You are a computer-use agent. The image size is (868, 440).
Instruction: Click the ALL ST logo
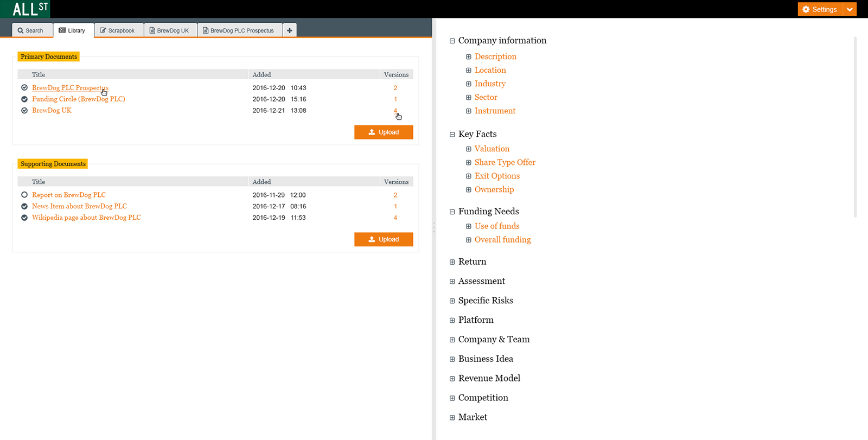click(x=25, y=9)
